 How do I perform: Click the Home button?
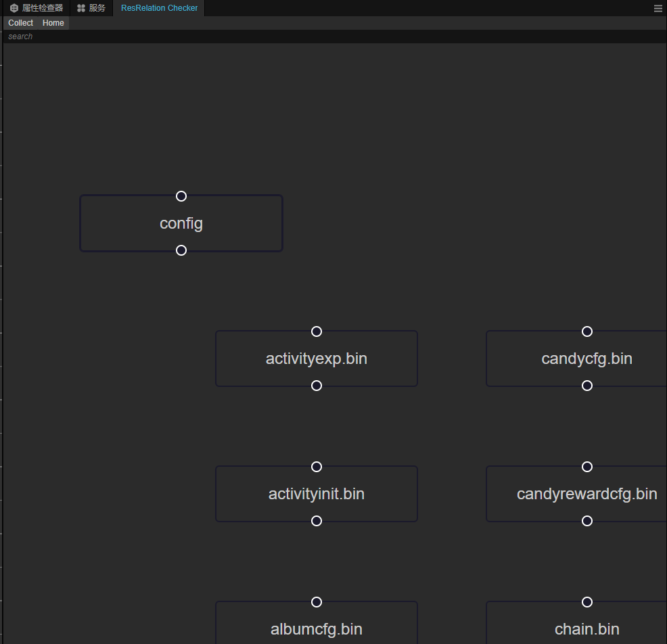(53, 23)
